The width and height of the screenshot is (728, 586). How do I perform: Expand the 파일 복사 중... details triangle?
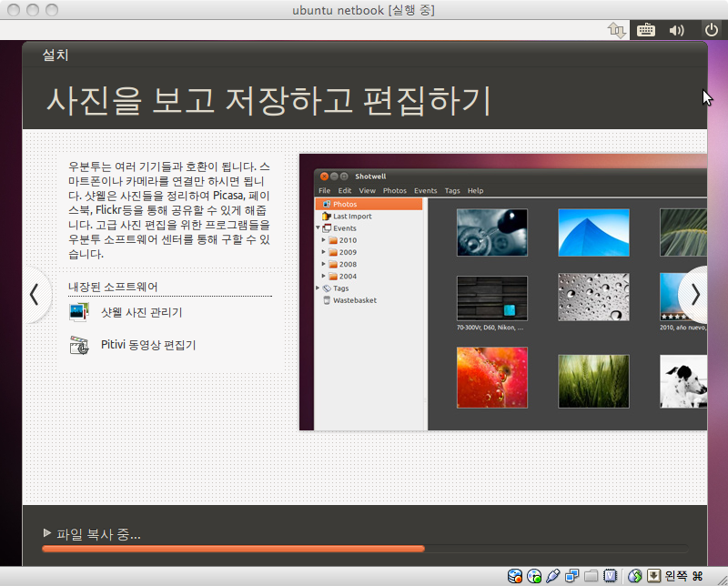point(47,532)
